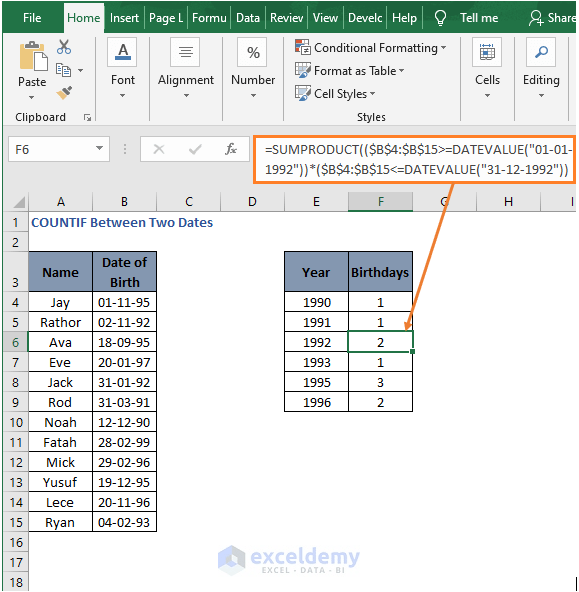Open the Cell Styles dropdown

pyautogui.click(x=372, y=94)
